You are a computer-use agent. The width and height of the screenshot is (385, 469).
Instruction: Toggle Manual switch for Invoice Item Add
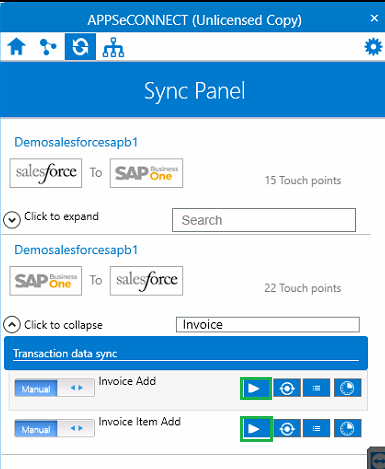[x=54, y=429]
